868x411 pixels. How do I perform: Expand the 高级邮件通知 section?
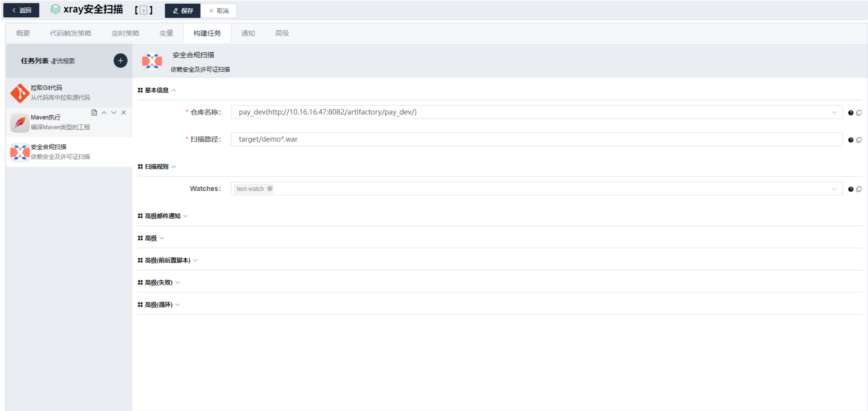[x=162, y=216]
